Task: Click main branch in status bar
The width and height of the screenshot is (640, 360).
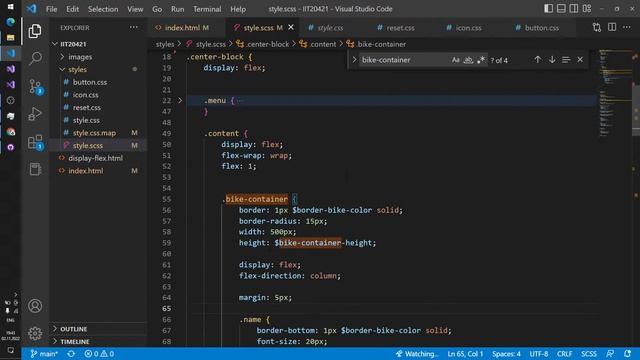Action: [x=44, y=353]
